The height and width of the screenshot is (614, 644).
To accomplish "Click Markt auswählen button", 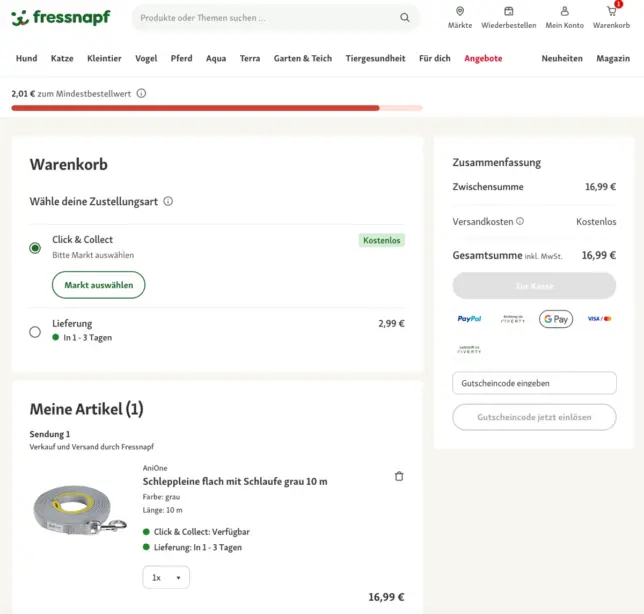I will 99,285.
